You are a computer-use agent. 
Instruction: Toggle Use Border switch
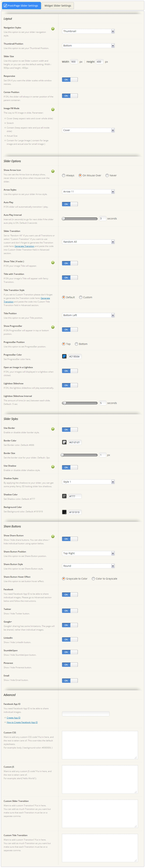click(x=70, y=430)
